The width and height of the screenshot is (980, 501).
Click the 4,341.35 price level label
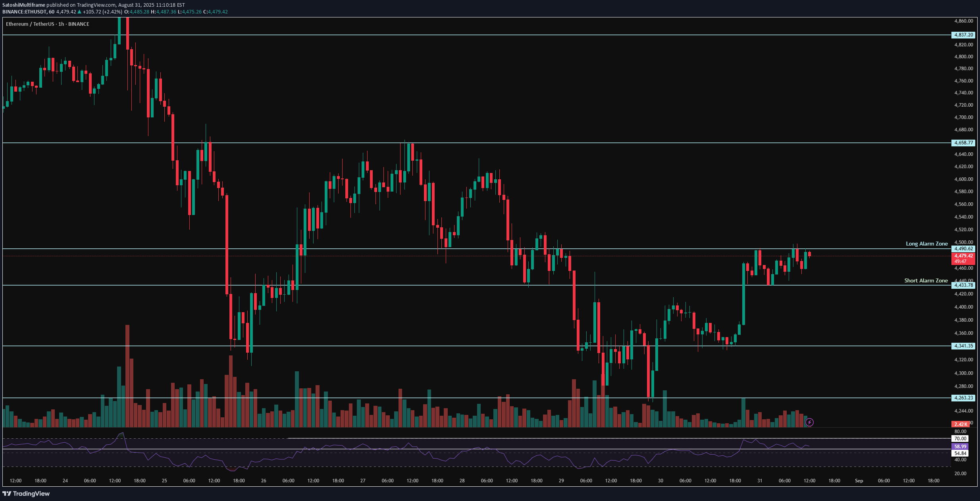[x=963, y=346]
